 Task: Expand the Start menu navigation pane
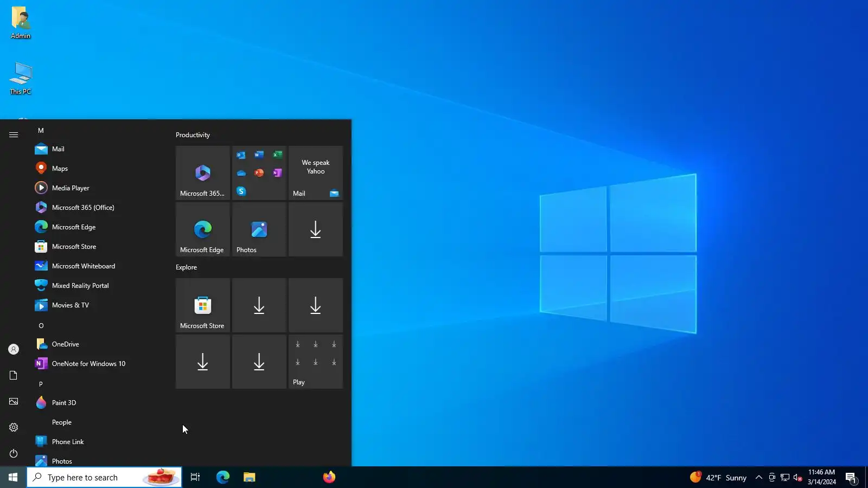coord(14,134)
